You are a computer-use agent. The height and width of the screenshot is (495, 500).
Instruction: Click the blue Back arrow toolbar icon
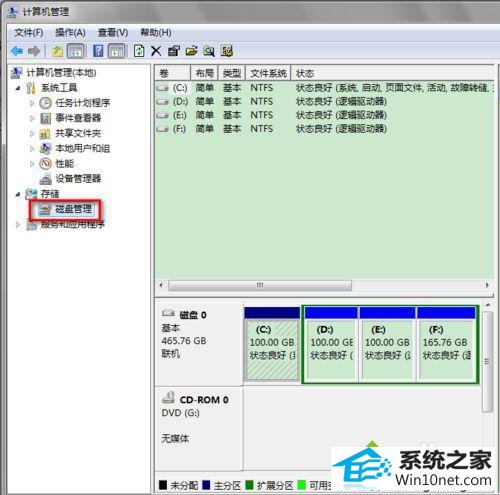point(17,51)
